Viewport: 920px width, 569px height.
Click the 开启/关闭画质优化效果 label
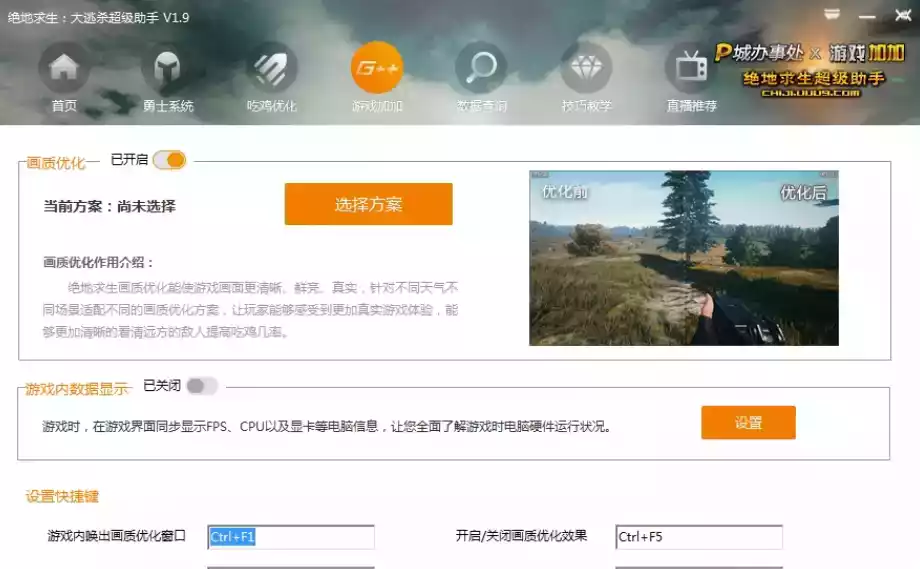522,536
